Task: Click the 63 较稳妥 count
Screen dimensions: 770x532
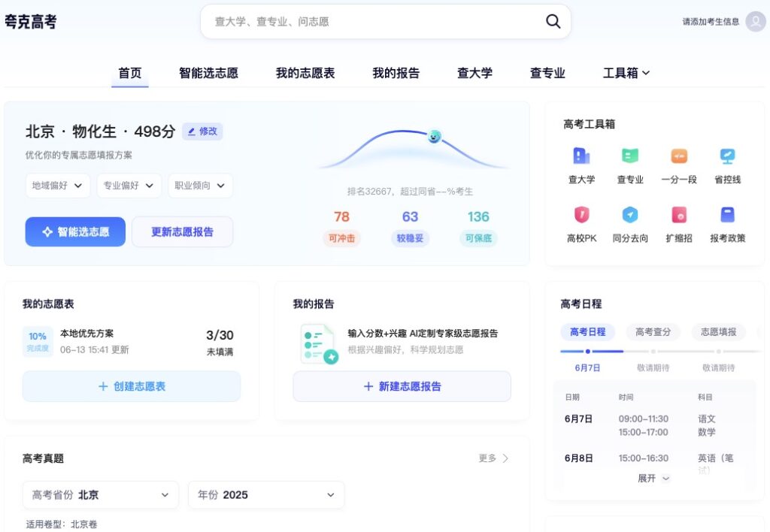Action: point(410,227)
